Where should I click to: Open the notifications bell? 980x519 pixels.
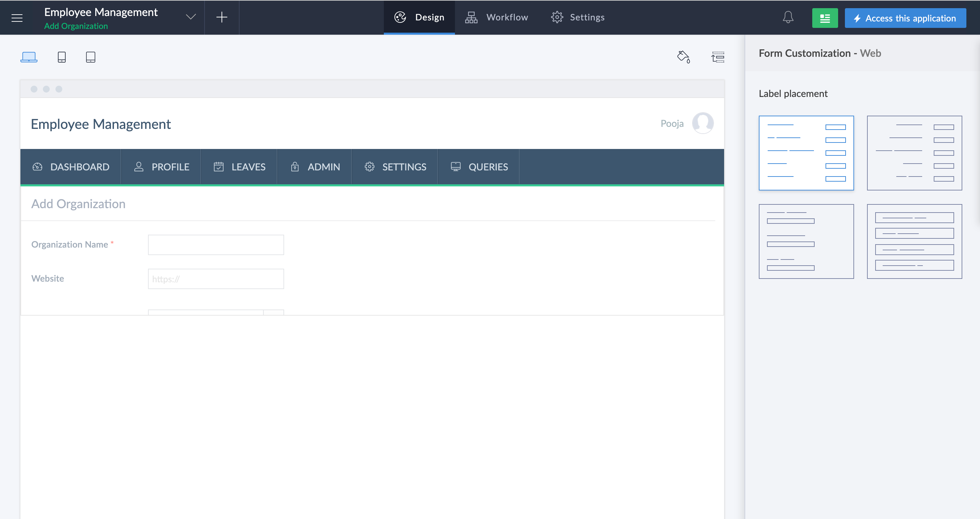point(788,17)
